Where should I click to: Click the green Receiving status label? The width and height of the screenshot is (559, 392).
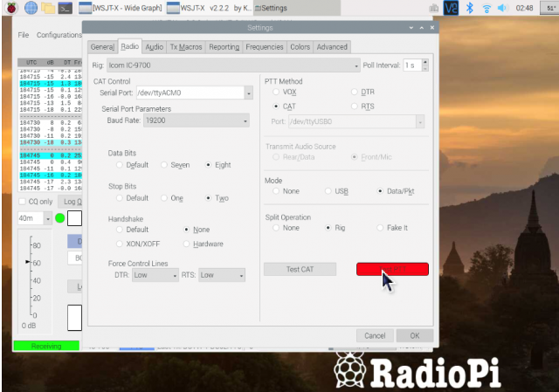[x=46, y=346]
